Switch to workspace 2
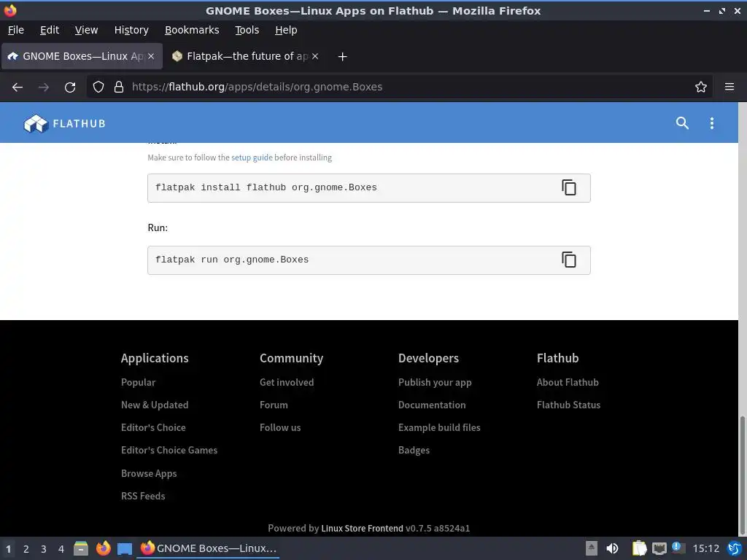 pos(26,549)
